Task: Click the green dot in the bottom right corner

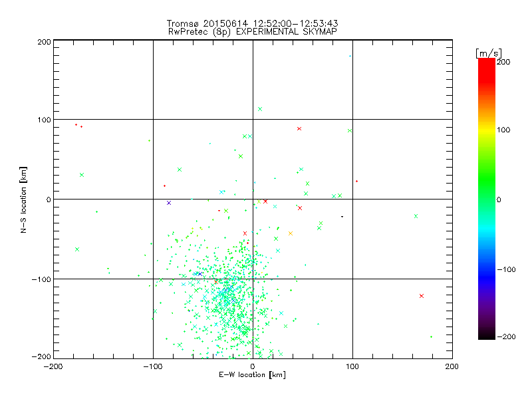Action: [x=431, y=337]
